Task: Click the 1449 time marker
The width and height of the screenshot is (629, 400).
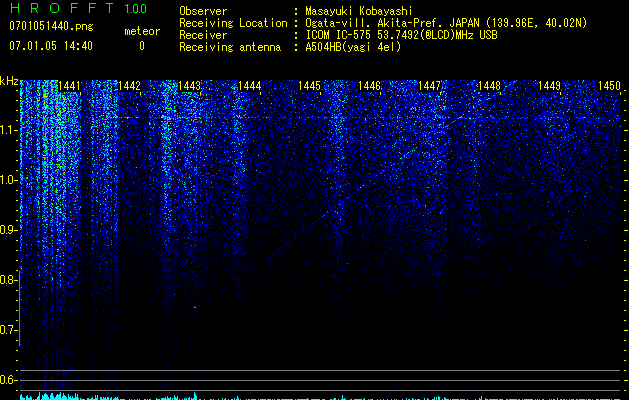Action: pyautogui.click(x=549, y=86)
